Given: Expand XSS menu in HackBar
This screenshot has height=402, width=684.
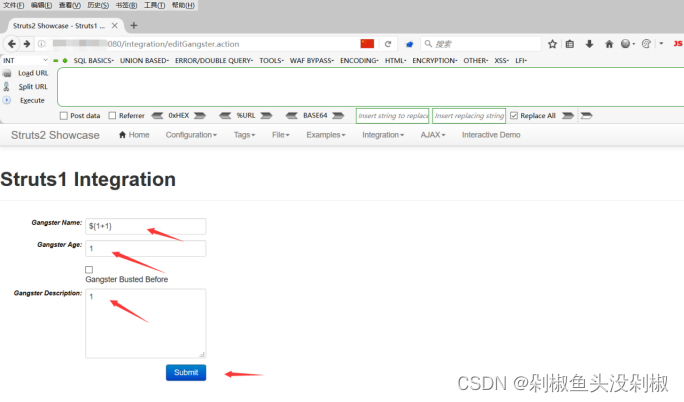Looking at the screenshot, I should click(x=502, y=61).
